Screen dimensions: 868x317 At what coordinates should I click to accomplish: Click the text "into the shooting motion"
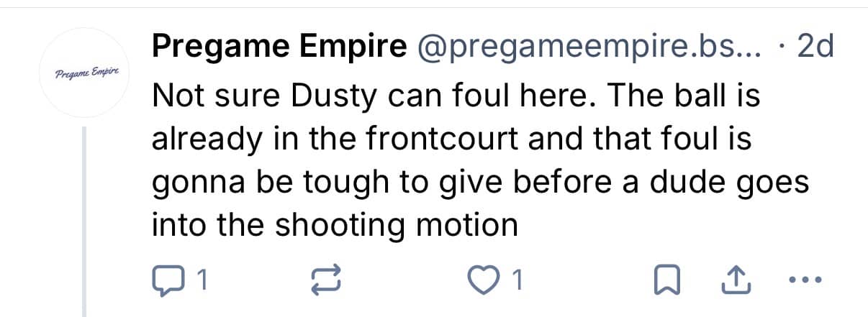point(335,224)
